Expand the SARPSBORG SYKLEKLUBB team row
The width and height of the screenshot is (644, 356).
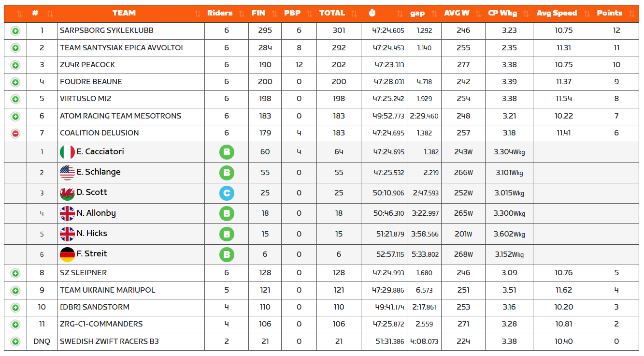pos(15,31)
